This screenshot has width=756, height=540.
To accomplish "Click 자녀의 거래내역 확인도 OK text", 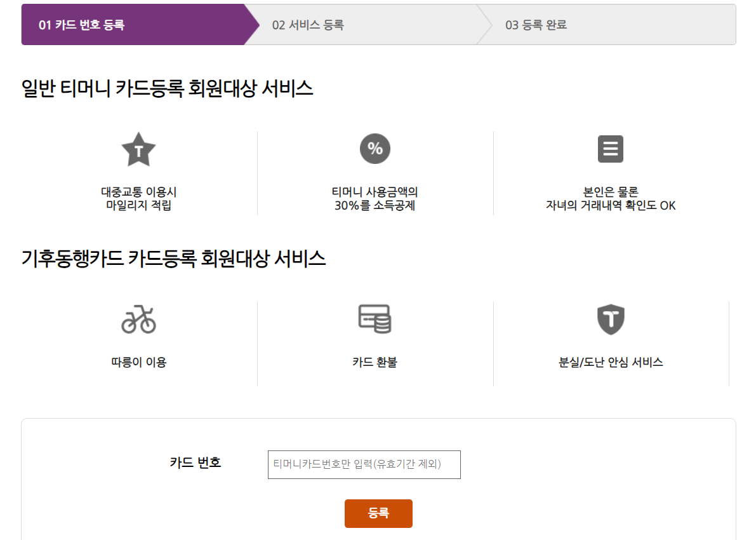I will [611, 206].
